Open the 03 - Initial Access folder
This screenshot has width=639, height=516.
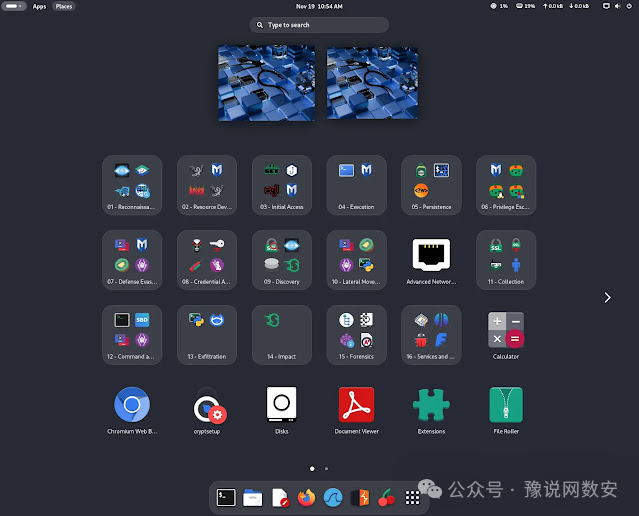282,185
